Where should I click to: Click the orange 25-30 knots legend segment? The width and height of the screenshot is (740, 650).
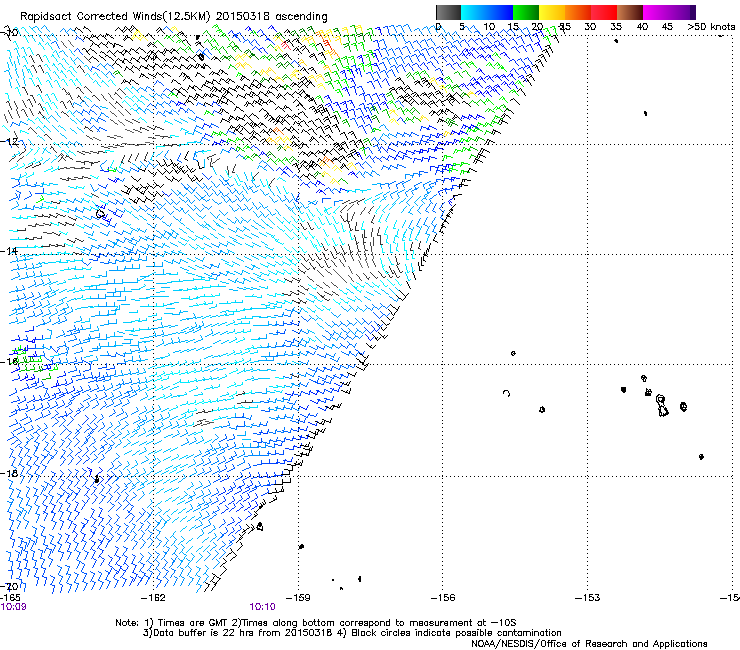tap(578, 12)
